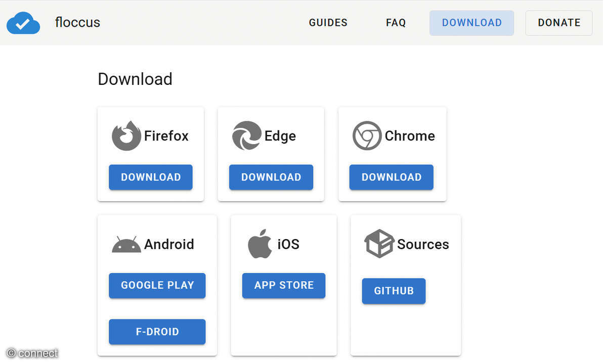Open the GUIDES page

328,22
